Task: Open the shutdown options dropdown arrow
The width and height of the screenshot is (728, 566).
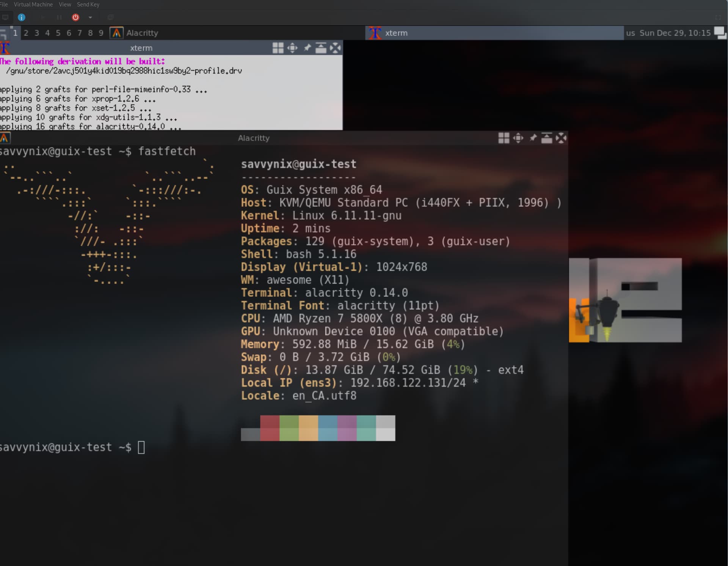Action: tap(90, 17)
